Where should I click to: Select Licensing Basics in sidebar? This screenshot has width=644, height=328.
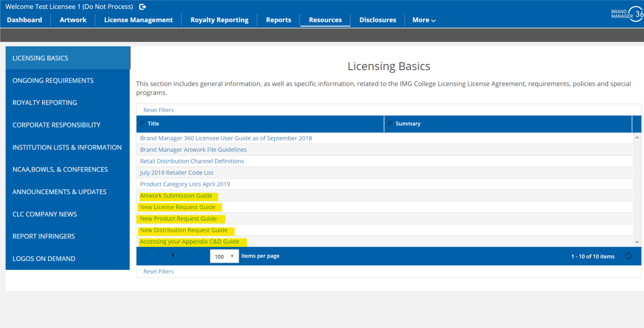(68, 58)
